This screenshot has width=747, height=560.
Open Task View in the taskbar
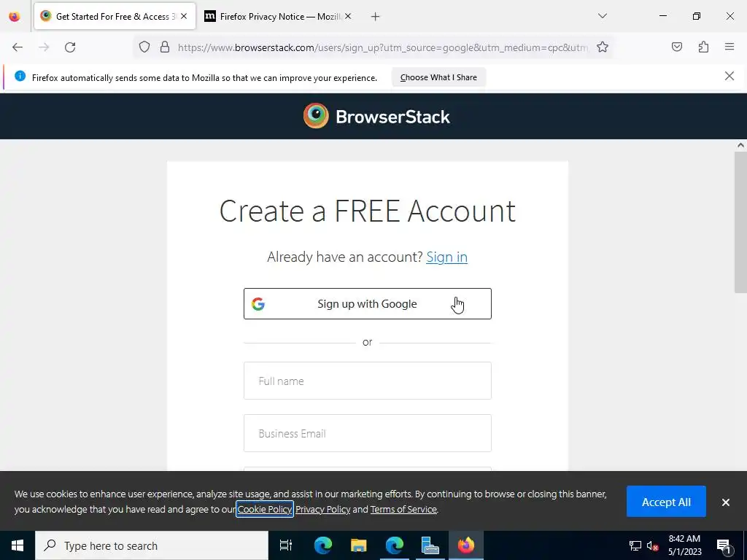point(286,545)
